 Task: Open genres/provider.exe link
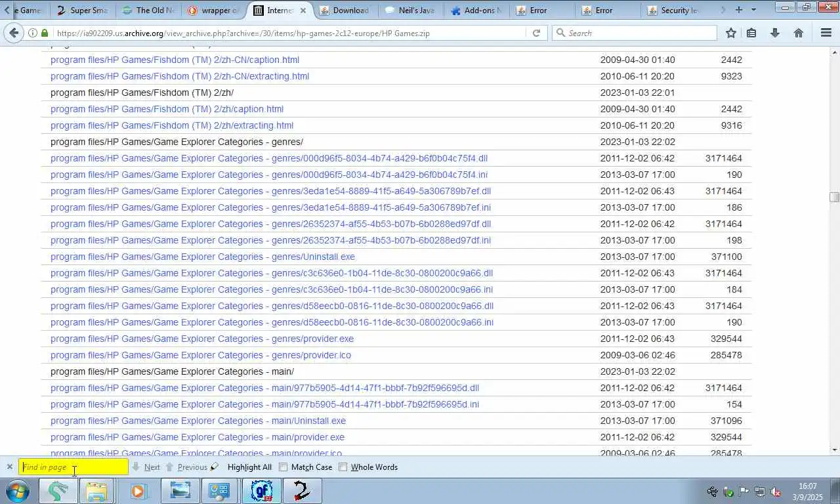202,339
